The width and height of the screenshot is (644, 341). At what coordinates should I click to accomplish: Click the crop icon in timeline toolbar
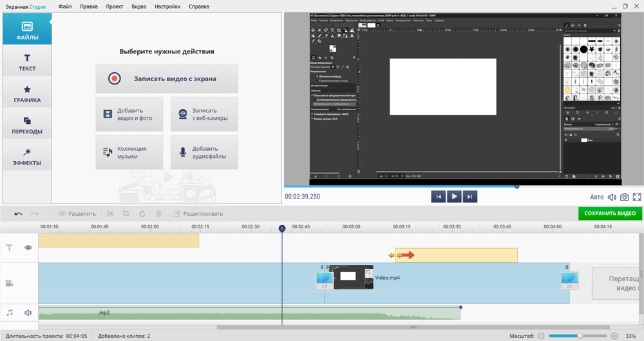click(x=126, y=213)
